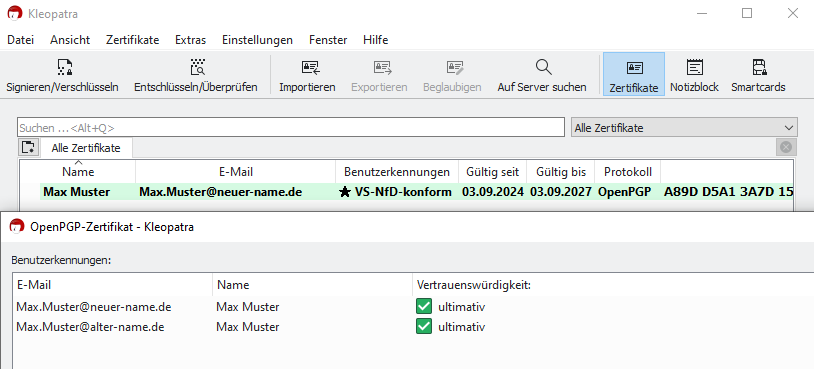The height and width of the screenshot is (369, 814).
Task: Open the Ansicht menu
Action: [x=70, y=40]
